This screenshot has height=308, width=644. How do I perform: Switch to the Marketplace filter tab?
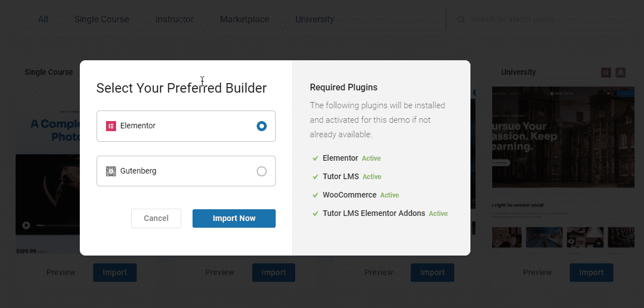pyautogui.click(x=244, y=20)
